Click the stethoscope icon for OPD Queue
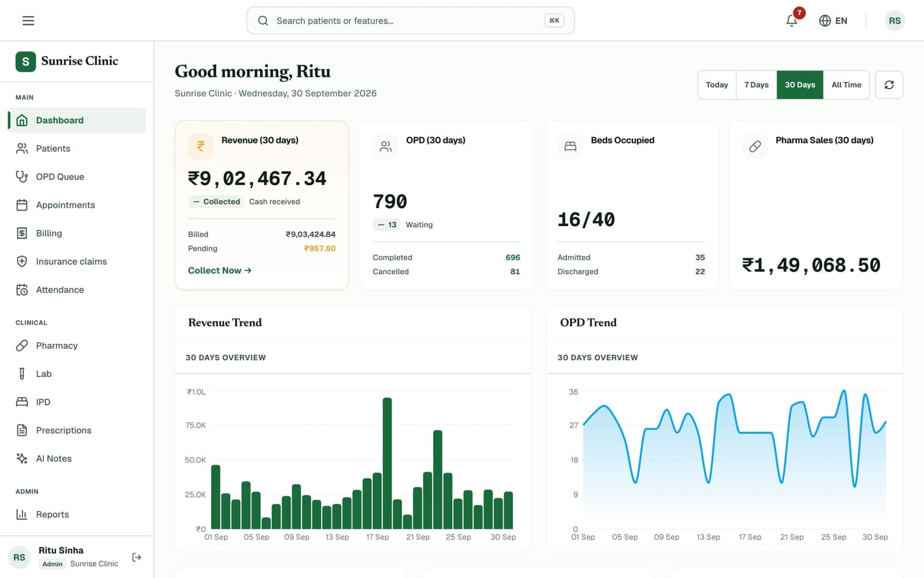 click(22, 177)
